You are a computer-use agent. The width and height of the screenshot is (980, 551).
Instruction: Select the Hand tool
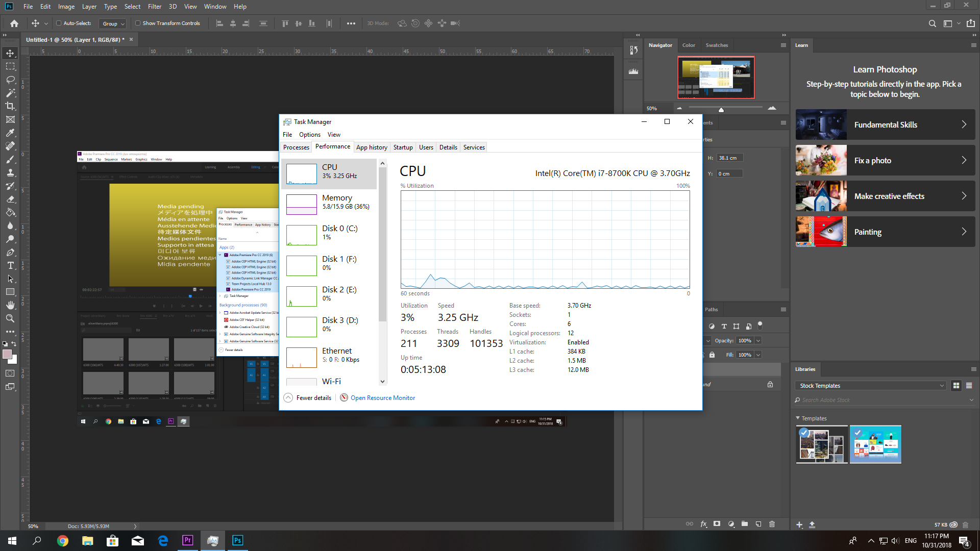click(10, 305)
